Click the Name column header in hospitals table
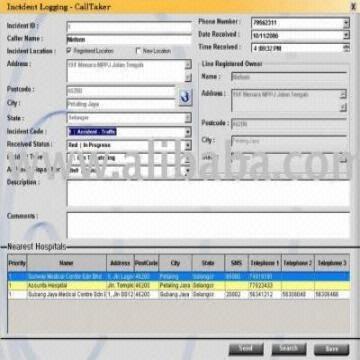 (x=67, y=263)
